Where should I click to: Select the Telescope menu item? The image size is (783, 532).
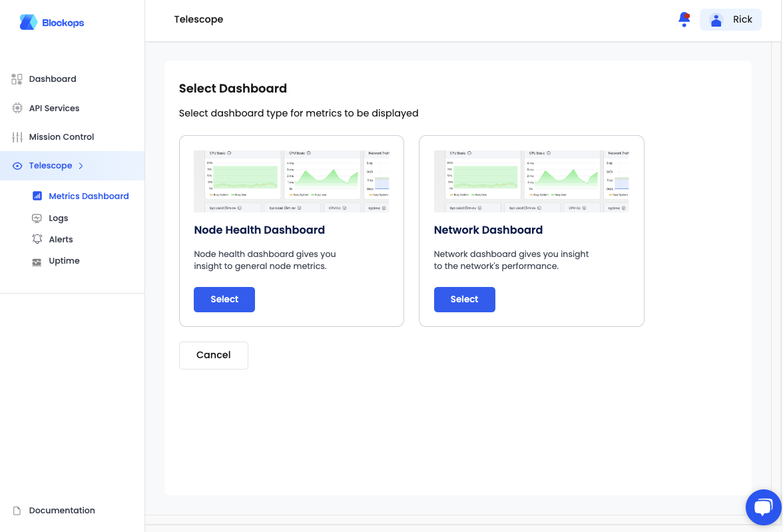73,166
